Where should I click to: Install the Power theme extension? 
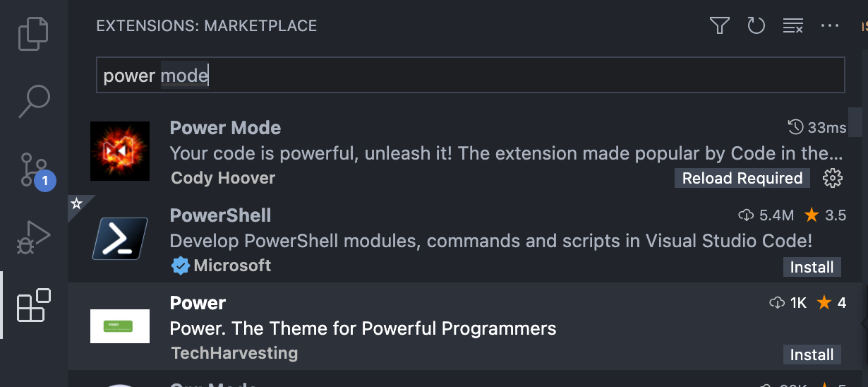[812, 355]
